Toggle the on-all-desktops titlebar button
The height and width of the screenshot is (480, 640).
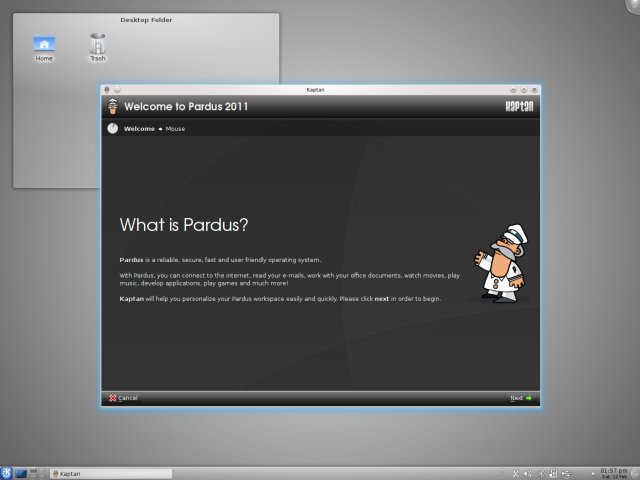(x=117, y=90)
